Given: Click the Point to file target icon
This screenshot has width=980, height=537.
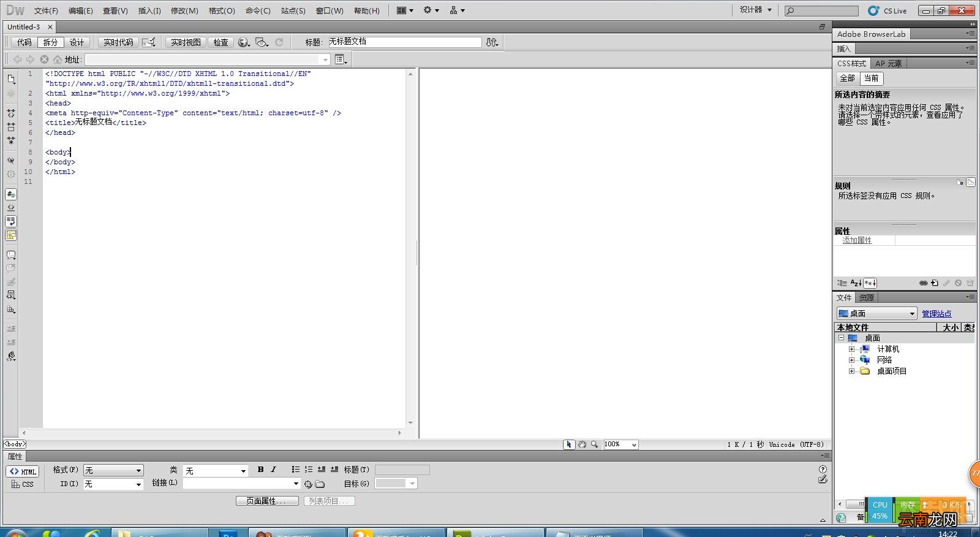Looking at the screenshot, I should pos(308,484).
